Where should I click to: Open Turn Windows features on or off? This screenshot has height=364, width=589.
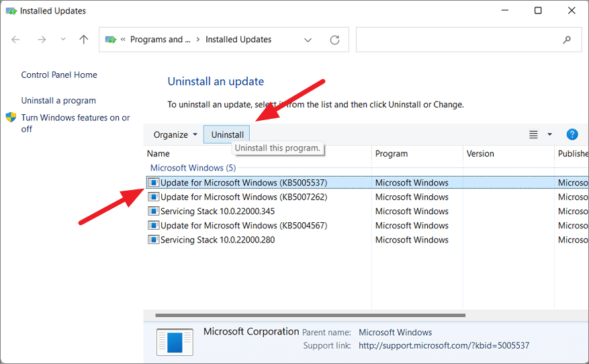(x=75, y=123)
